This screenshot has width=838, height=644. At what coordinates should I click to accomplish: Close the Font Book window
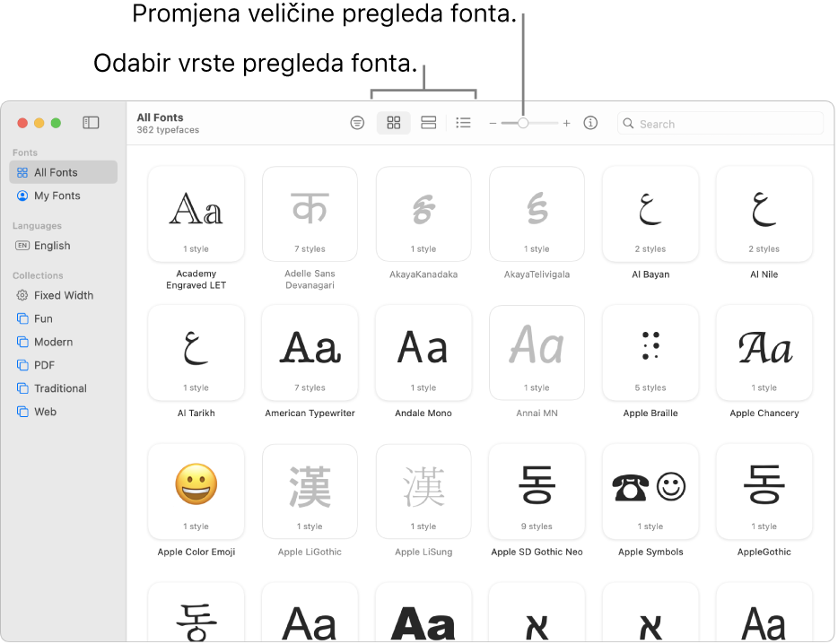(x=22, y=123)
